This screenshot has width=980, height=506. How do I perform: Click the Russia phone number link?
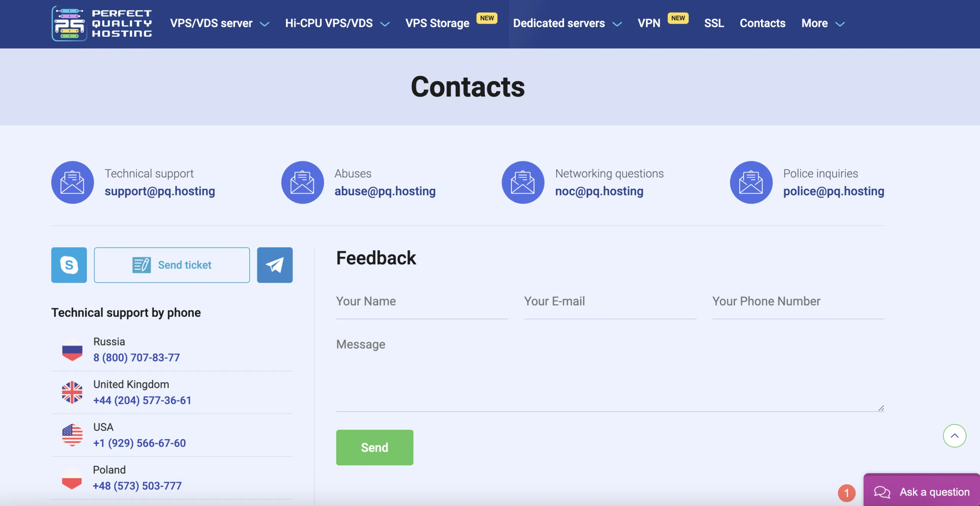click(x=136, y=357)
